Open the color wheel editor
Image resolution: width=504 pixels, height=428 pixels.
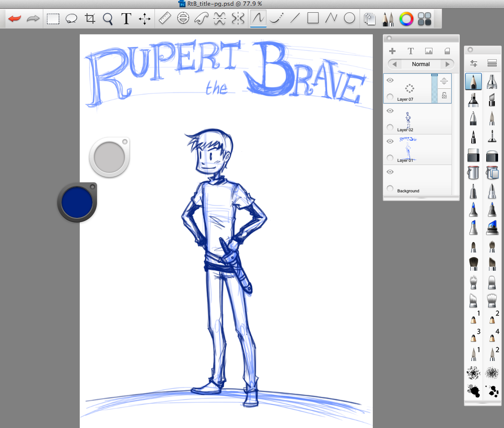(x=406, y=19)
